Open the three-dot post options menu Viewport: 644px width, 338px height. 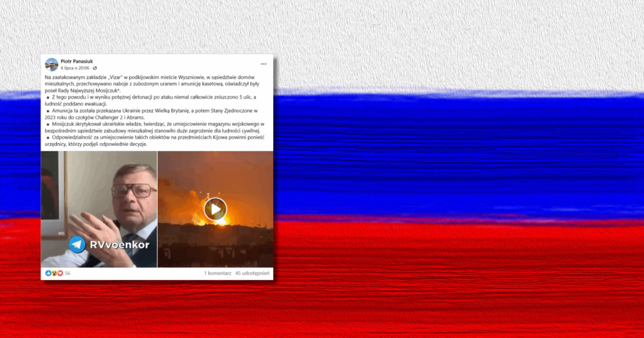[x=264, y=64]
